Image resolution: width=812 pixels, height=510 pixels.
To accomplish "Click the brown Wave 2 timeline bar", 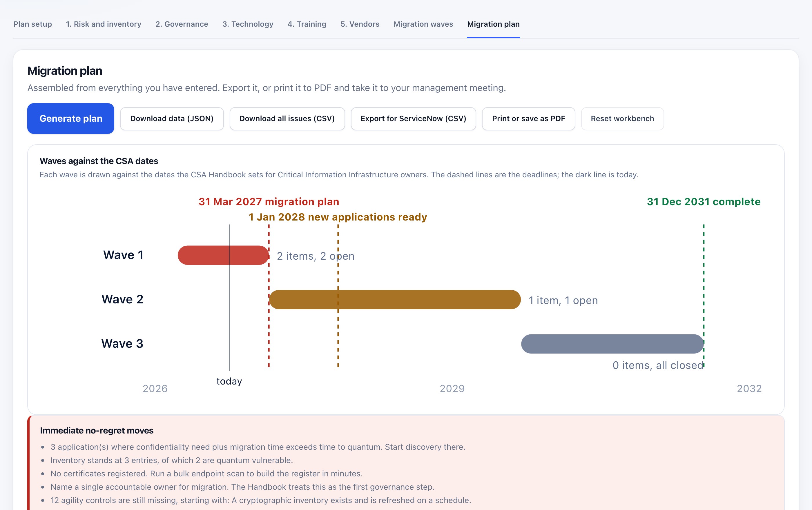I will [x=395, y=299].
